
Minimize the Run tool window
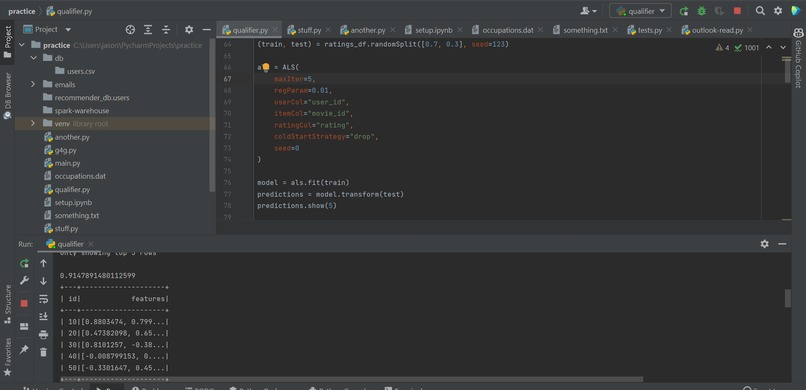click(782, 244)
